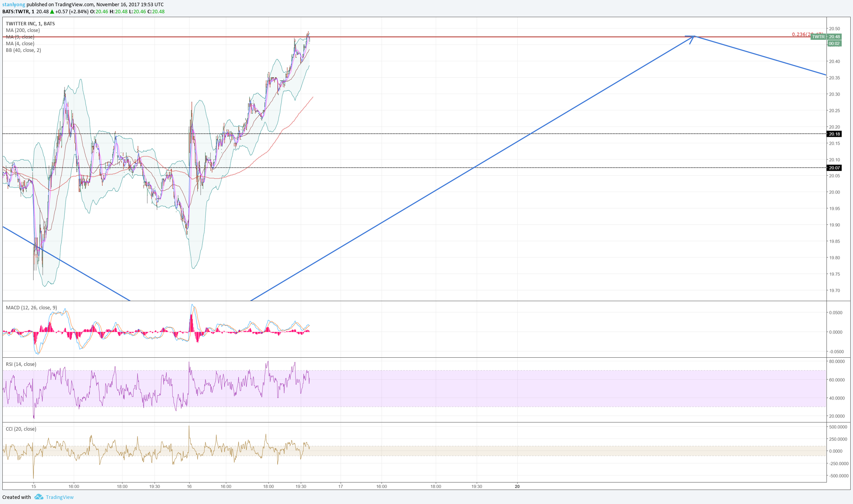This screenshot has width=853, height=504.
Task: Click the 0.0500 MACD scale value
Action: pyautogui.click(x=835, y=312)
